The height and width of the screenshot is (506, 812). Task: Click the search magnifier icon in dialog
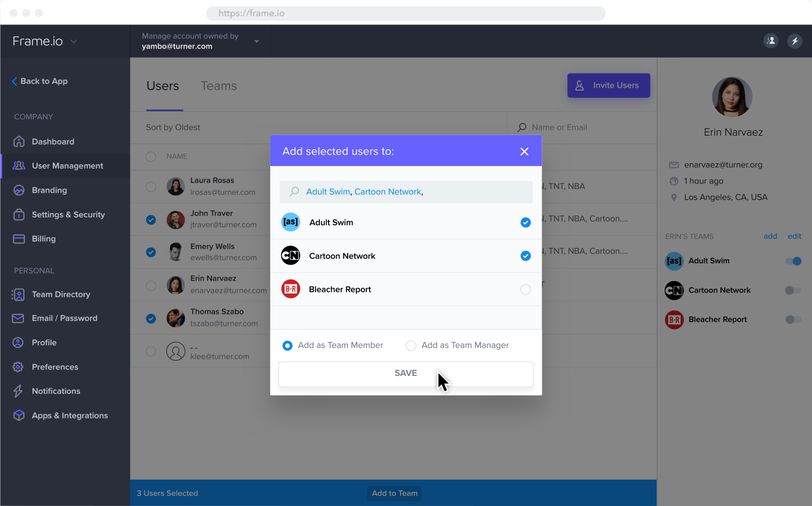pyautogui.click(x=294, y=192)
